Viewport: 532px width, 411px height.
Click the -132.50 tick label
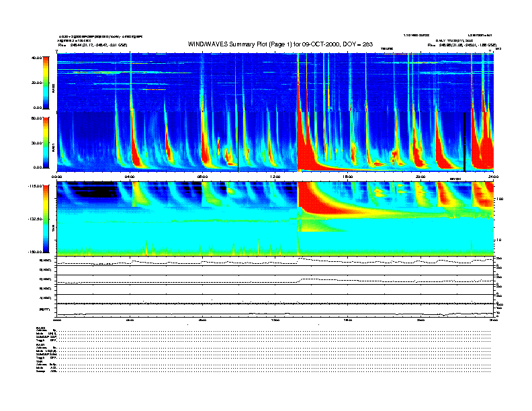tap(36, 219)
